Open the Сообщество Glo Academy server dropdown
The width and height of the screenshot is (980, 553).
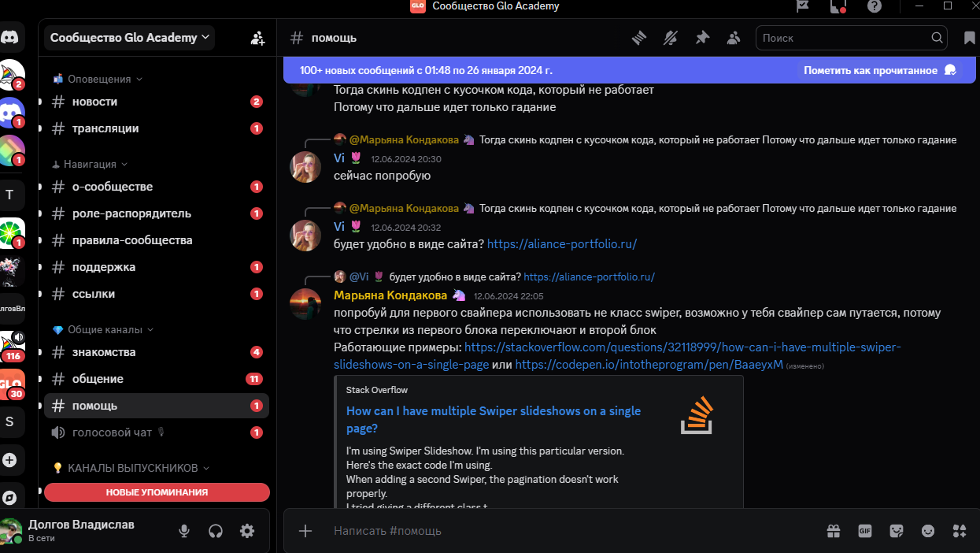128,37
